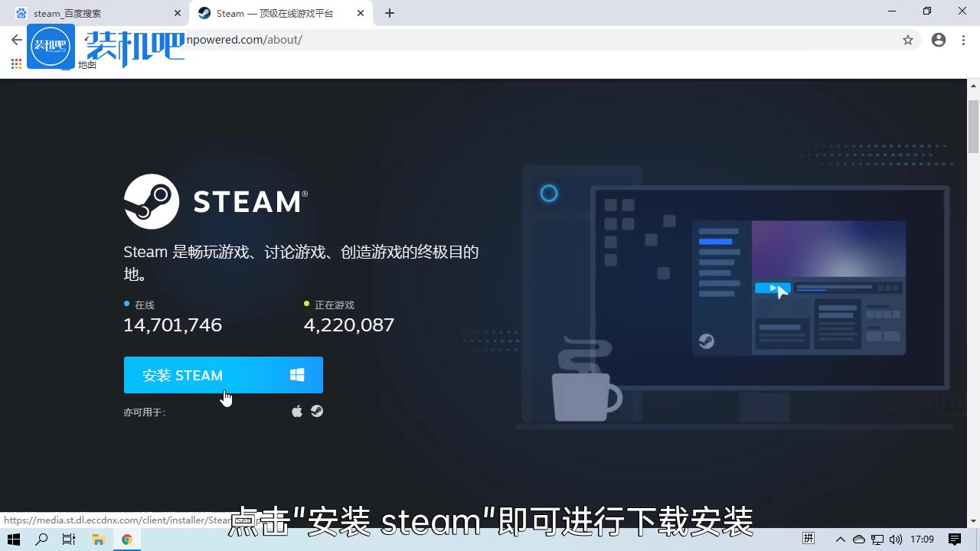Open File Explorer from the taskbar
Screen dimensions: 980x551
pos(98,540)
